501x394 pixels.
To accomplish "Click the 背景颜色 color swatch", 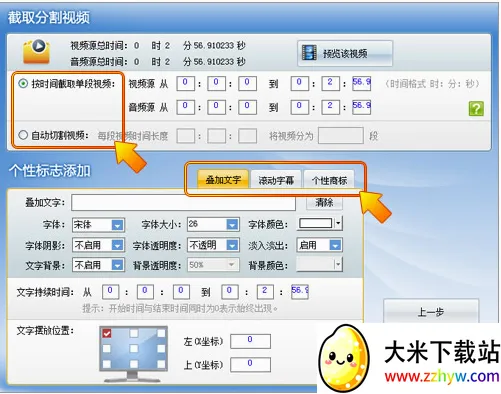I will click(316, 265).
